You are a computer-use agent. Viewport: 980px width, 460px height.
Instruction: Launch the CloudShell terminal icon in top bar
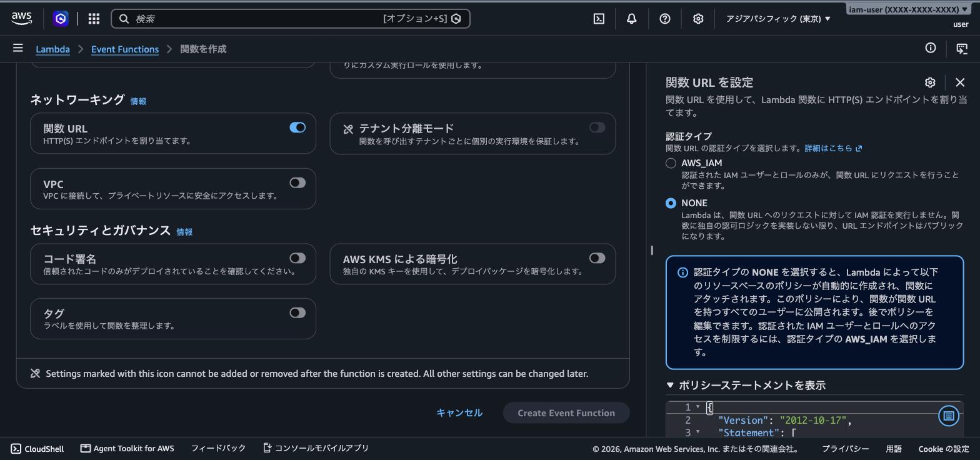[x=599, y=19]
